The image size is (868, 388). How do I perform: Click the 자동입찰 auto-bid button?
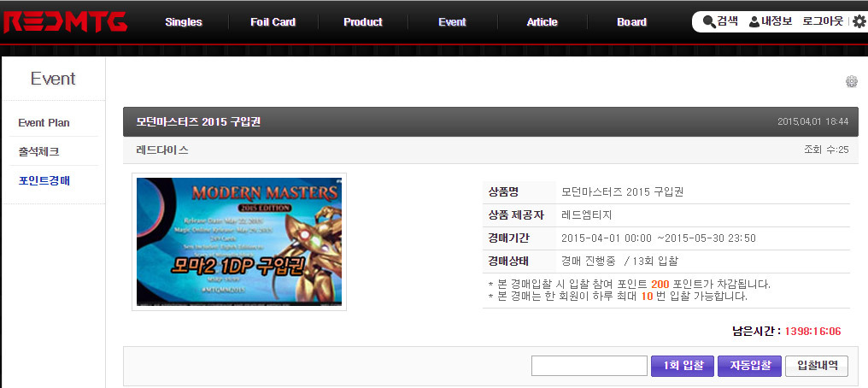click(x=749, y=366)
